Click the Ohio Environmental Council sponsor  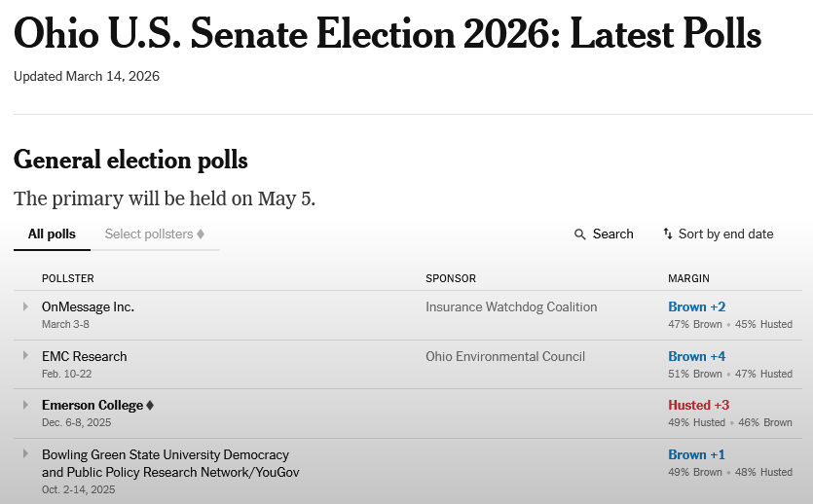pyautogui.click(x=505, y=356)
